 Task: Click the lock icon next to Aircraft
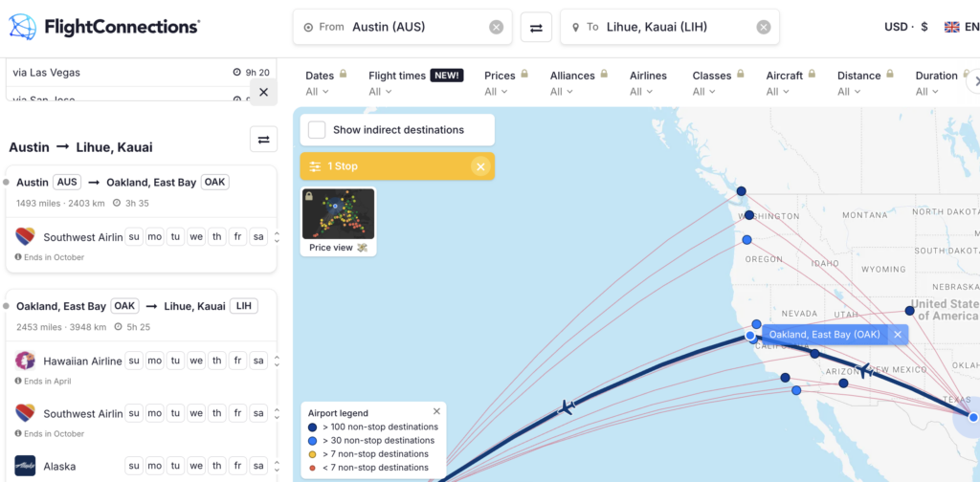tap(812, 74)
